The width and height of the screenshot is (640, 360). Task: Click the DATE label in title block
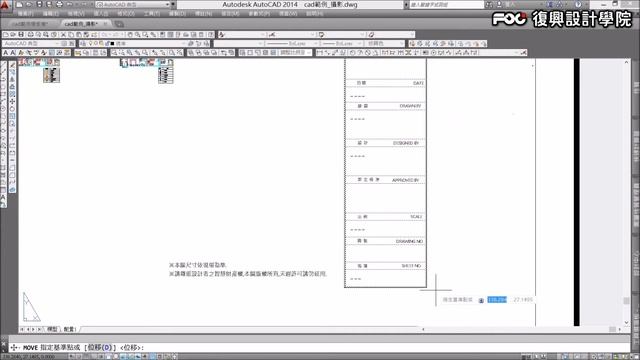[x=418, y=83]
